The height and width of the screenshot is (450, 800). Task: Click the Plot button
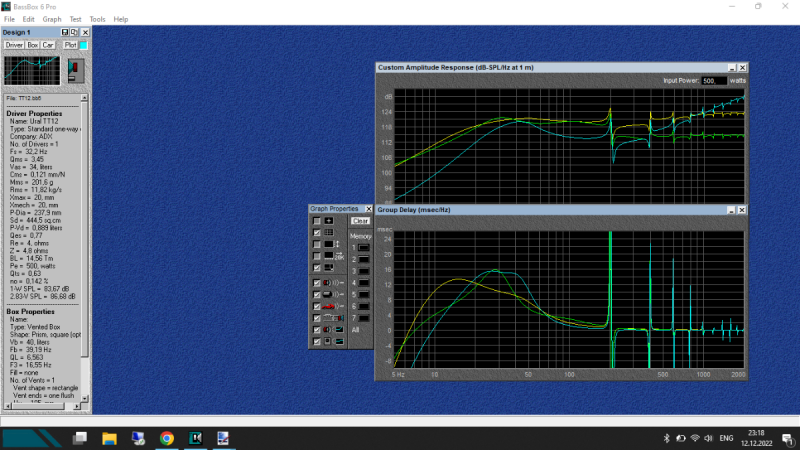70,45
